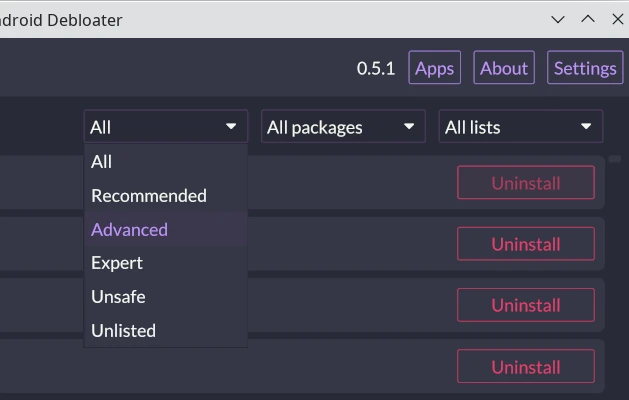
Task: Expand the 'All packages' dropdown
Action: (x=341, y=127)
